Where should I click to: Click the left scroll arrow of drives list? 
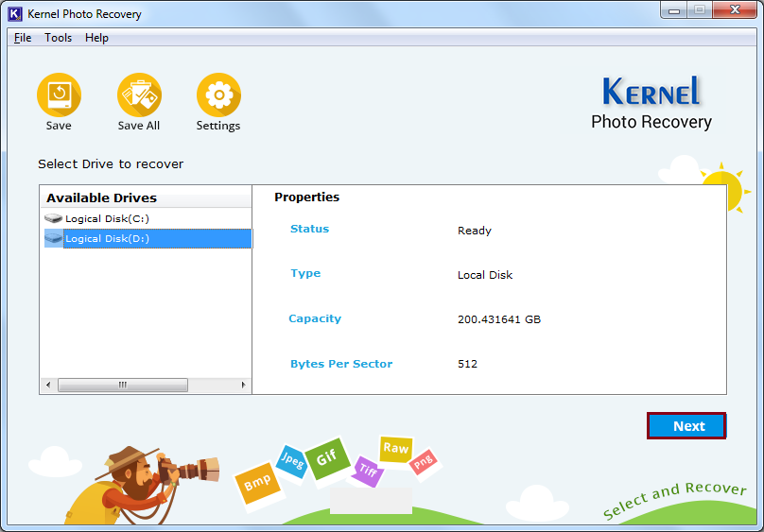48,385
